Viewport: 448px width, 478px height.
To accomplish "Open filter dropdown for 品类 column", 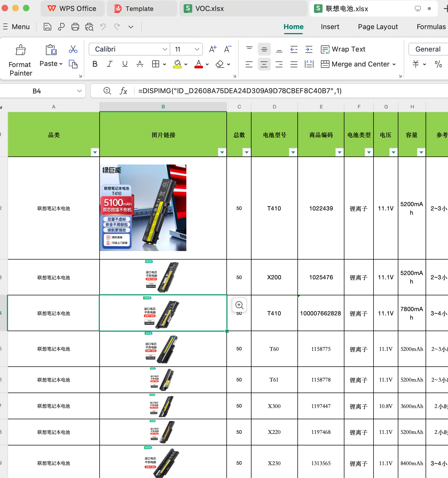I will point(95,152).
